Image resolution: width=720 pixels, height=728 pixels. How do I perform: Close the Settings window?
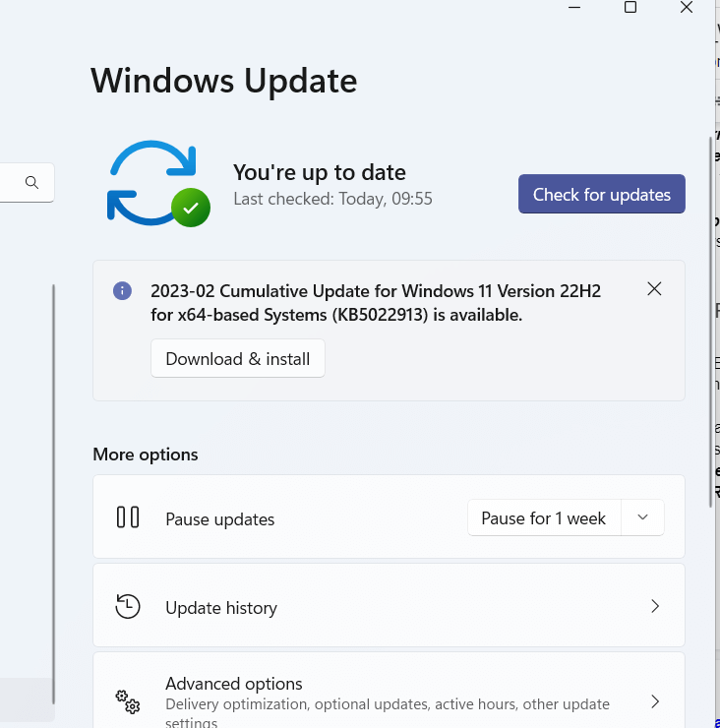tap(687, 7)
